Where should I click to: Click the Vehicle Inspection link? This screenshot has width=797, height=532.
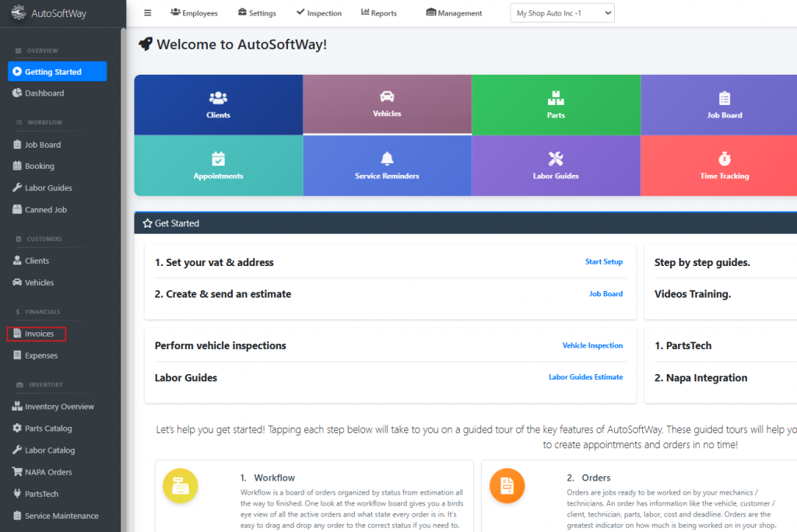pyautogui.click(x=592, y=345)
